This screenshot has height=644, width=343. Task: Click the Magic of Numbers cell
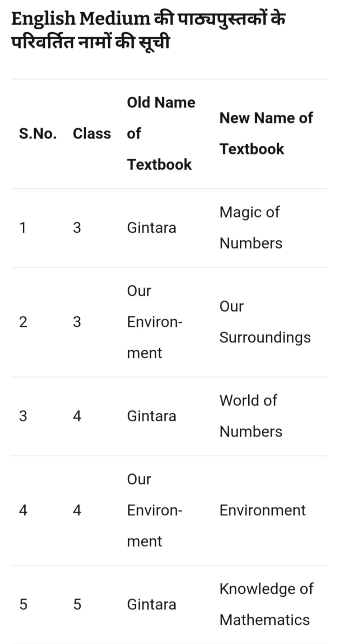(x=251, y=228)
